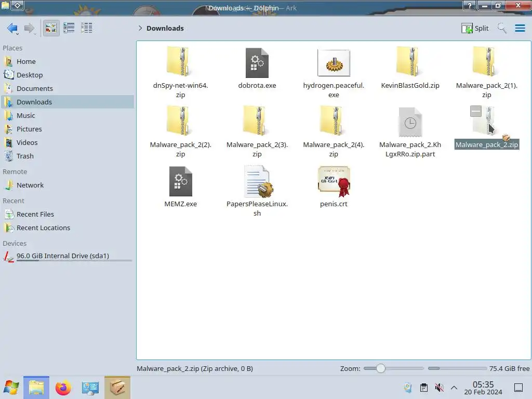The width and height of the screenshot is (532, 399).
Task: Click the free disk space bar
Action: (x=457, y=368)
